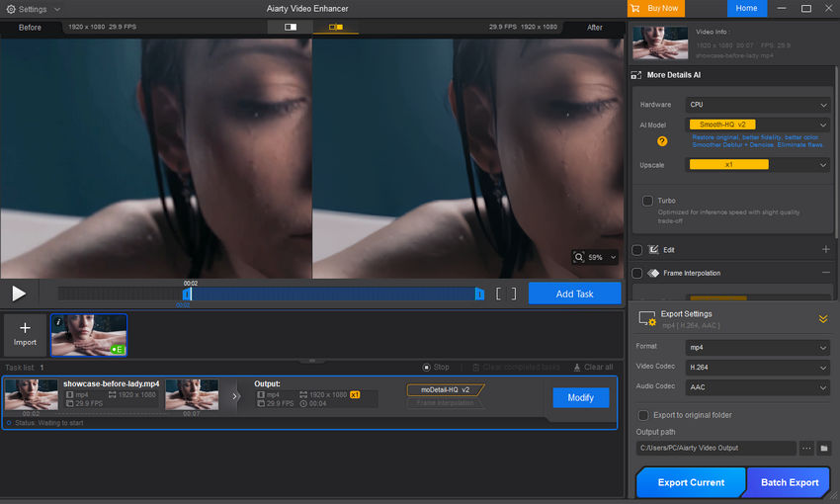
Task: Click the task's source start thumbnail 00:02
Action: pyautogui.click(x=31, y=394)
